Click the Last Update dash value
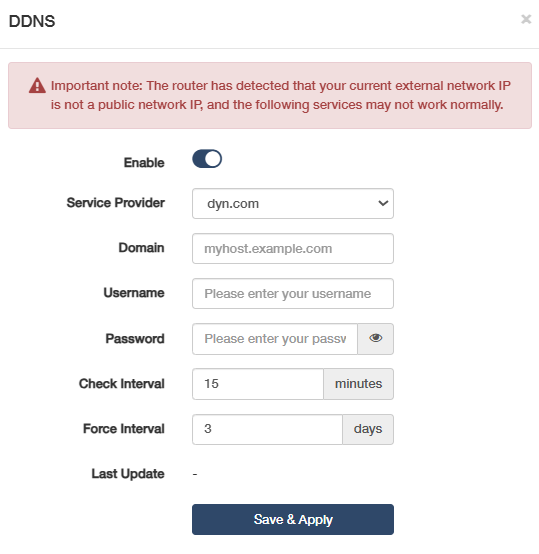 point(195,474)
